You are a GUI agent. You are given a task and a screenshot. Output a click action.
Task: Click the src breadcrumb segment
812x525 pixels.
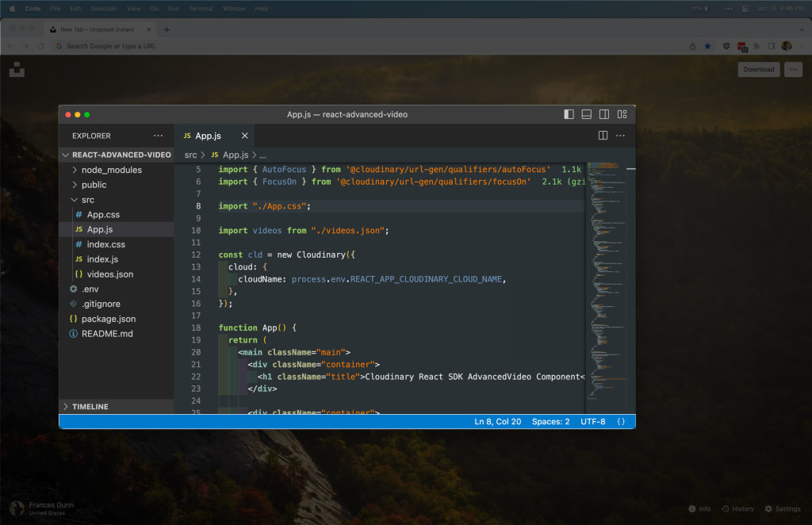(190, 155)
